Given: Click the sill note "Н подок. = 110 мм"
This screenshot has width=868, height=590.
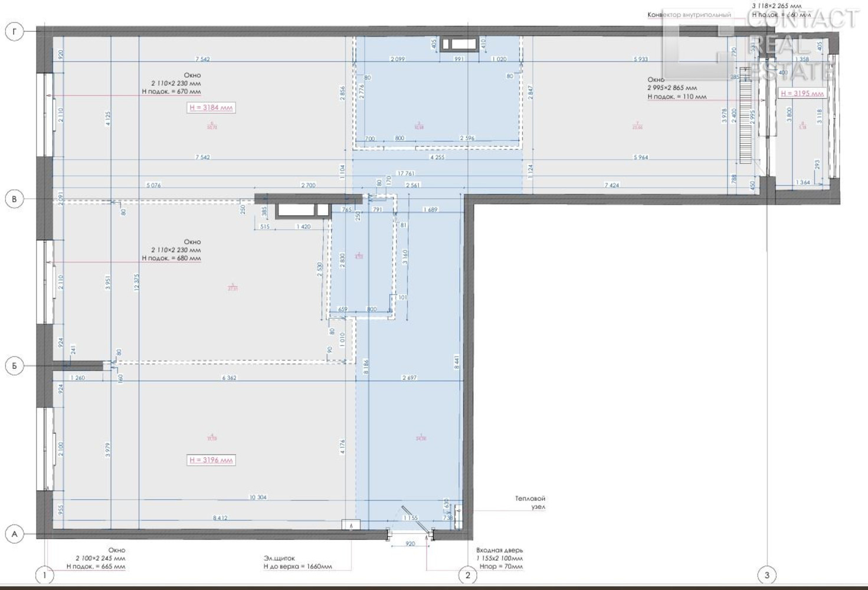Looking at the screenshot, I should pyautogui.click(x=677, y=97).
